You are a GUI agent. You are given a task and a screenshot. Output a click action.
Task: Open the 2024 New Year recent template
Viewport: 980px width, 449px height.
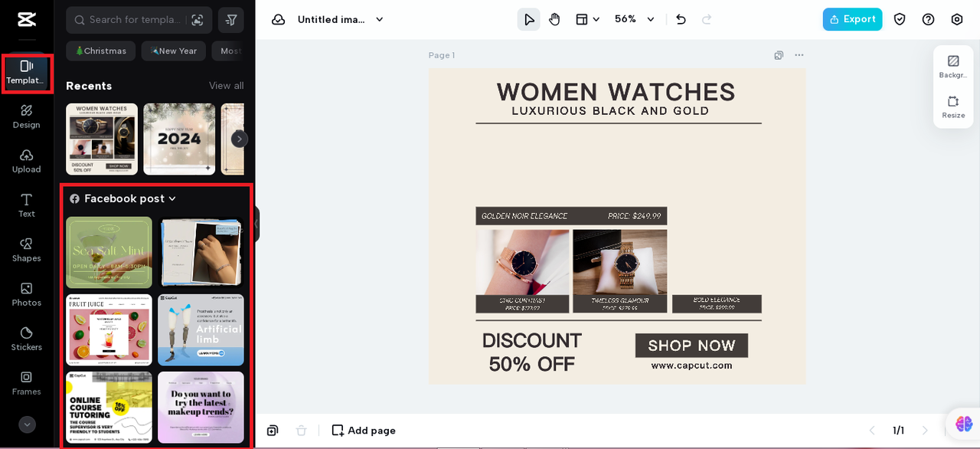tap(179, 139)
